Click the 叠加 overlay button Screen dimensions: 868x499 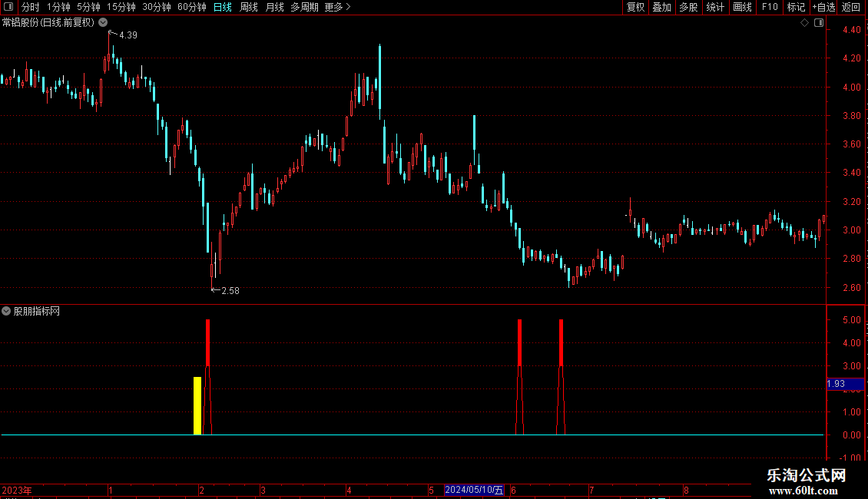tap(662, 7)
